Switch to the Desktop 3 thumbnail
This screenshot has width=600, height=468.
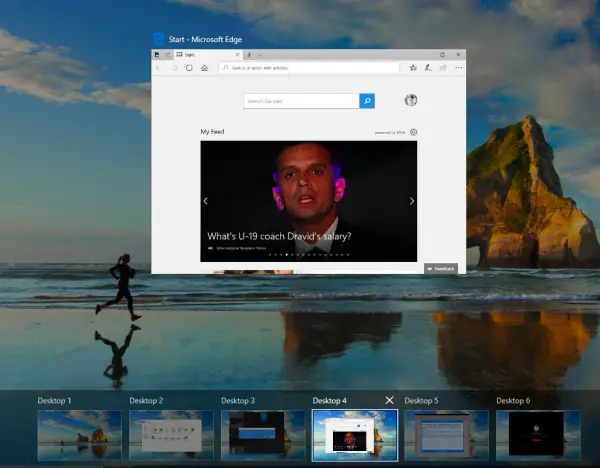[263, 435]
